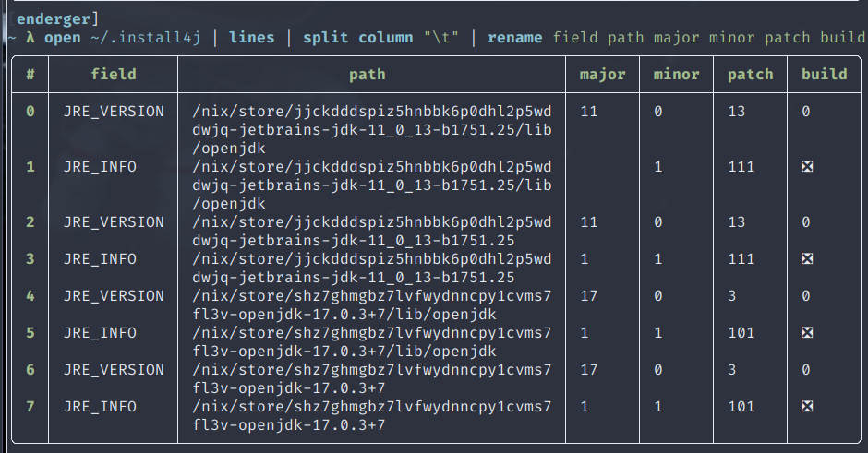Screen dimensions: 868x453
Task: Click JRE_INFO in row 1
Action: [x=100, y=166]
